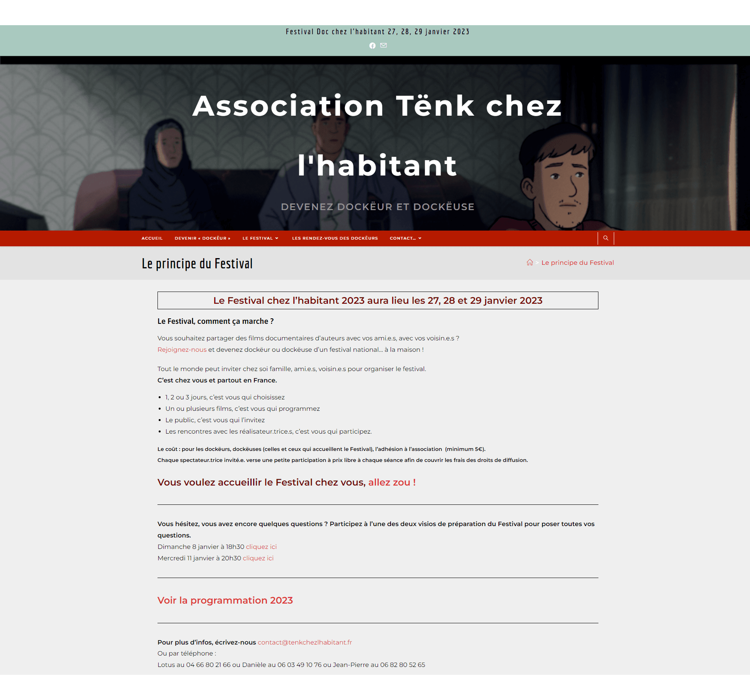Click the 'Ou par téléphone :' line
The image size is (750, 700).
click(187, 653)
